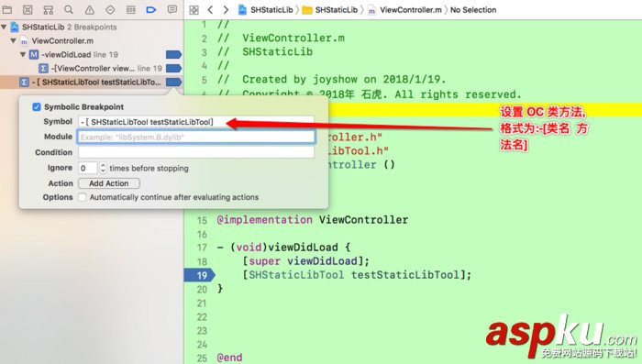Select ViewController.m in breakpoint list

[91, 41]
